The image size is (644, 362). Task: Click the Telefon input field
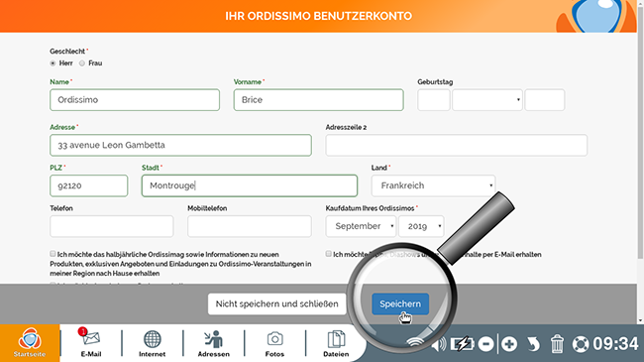pos(112,226)
